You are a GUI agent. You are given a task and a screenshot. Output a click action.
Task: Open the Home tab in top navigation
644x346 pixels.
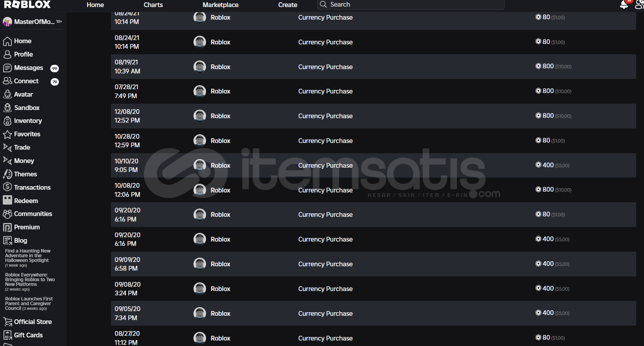coord(95,5)
